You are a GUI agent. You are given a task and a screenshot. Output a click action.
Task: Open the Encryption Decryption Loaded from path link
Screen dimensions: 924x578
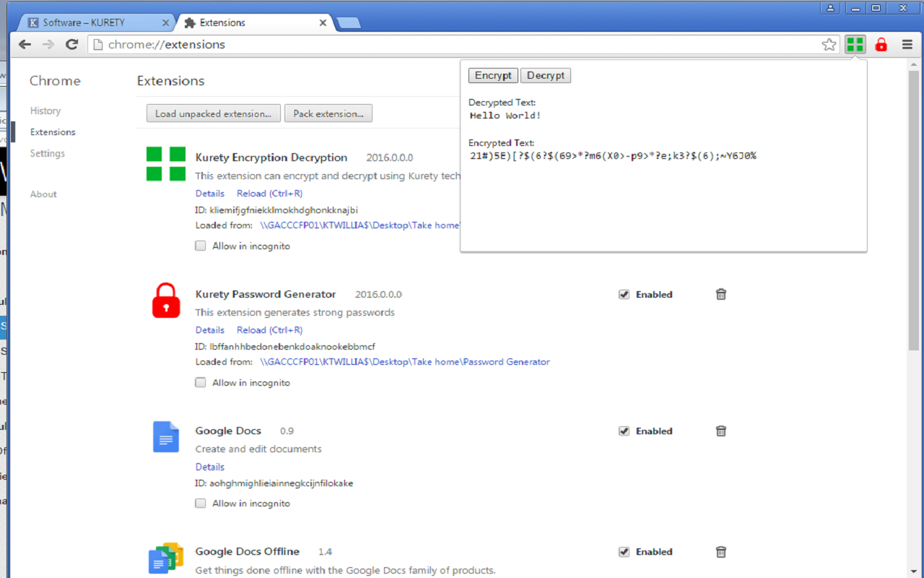[359, 225]
